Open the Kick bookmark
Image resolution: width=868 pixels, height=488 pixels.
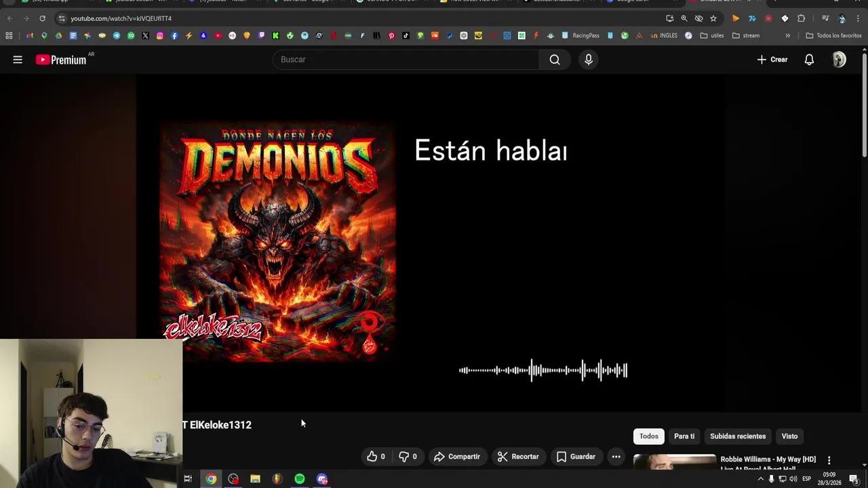[x=275, y=35]
